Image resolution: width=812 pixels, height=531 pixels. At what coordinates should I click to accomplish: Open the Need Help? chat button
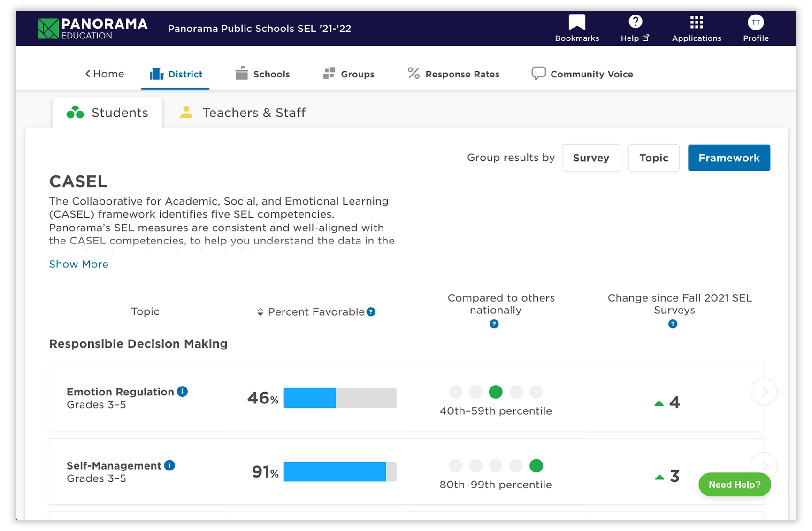pos(735,485)
